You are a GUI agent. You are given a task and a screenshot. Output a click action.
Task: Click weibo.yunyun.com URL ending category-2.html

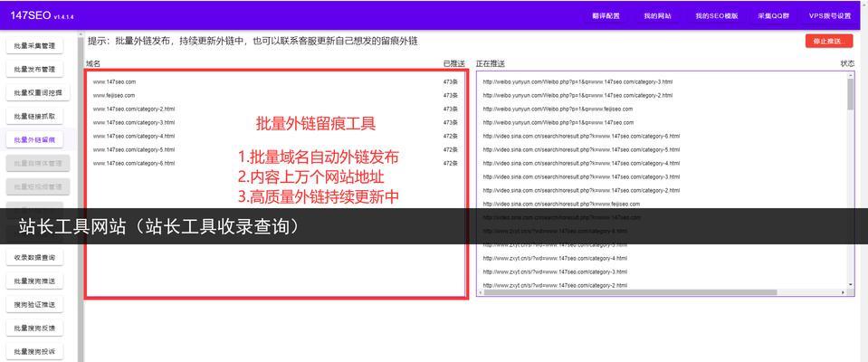pos(577,95)
